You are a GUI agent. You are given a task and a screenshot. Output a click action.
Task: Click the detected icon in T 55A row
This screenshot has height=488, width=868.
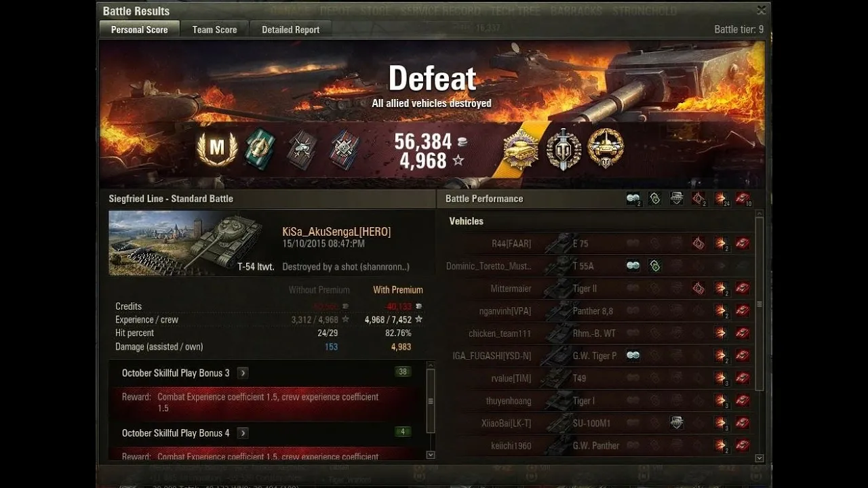633,266
